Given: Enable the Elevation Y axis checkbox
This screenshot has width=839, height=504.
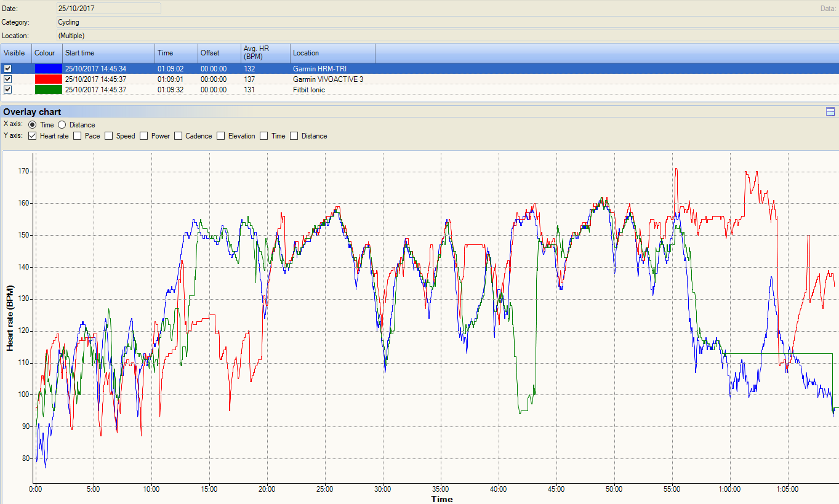Looking at the screenshot, I should [x=221, y=136].
